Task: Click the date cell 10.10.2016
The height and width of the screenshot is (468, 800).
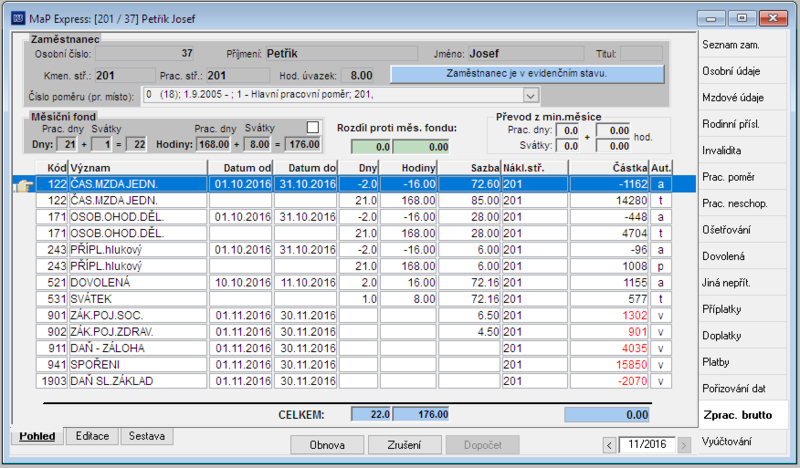Action: (x=241, y=283)
